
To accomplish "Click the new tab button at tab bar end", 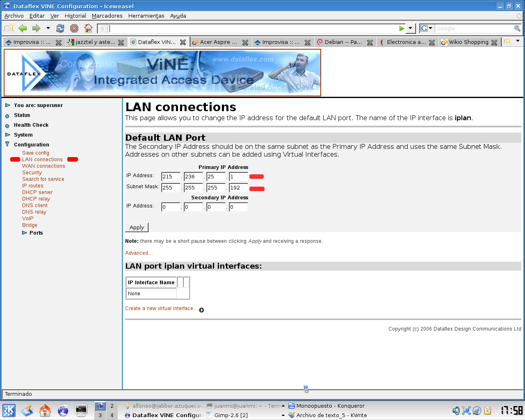I will 507,41.
